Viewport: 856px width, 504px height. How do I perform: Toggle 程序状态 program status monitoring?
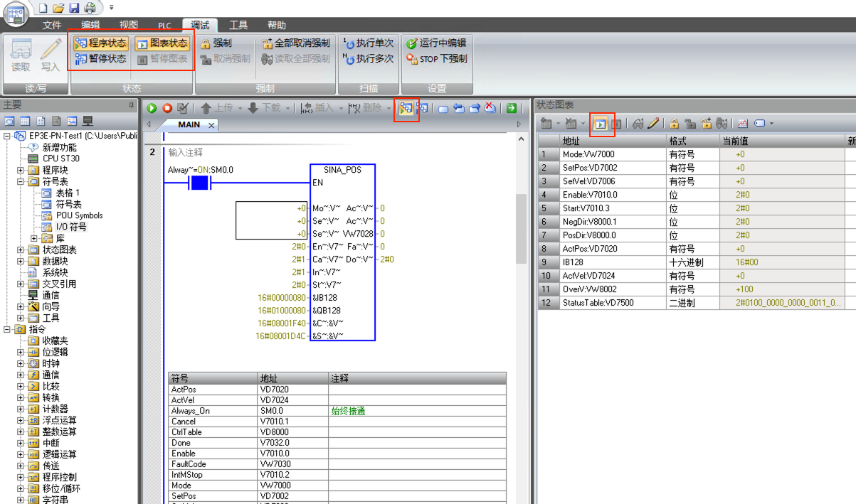(x=100, y=43)
